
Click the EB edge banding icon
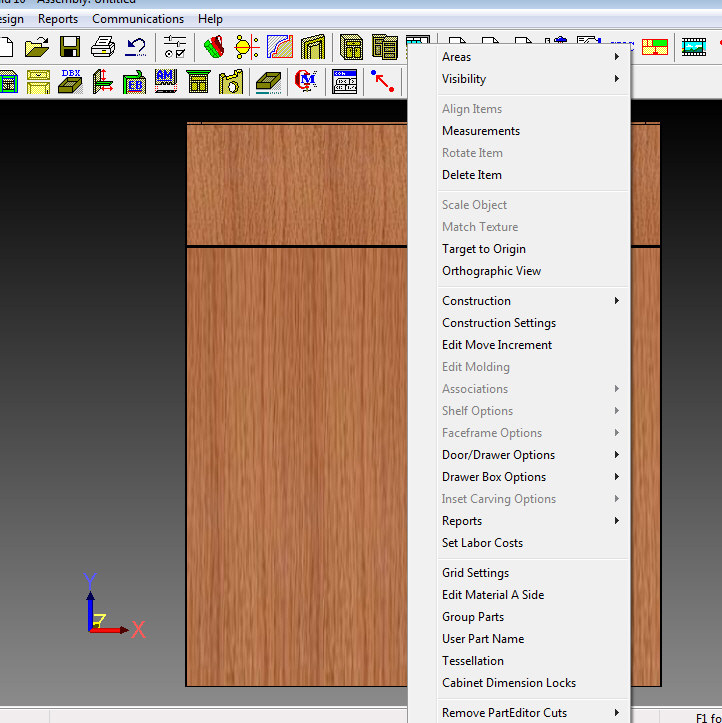point(134,81)
